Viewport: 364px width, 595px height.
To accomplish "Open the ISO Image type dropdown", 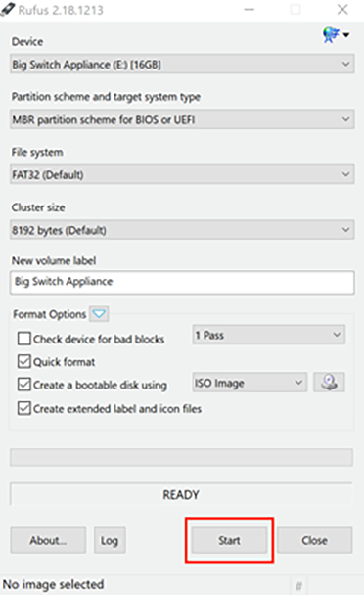I will tap(250, 383).
